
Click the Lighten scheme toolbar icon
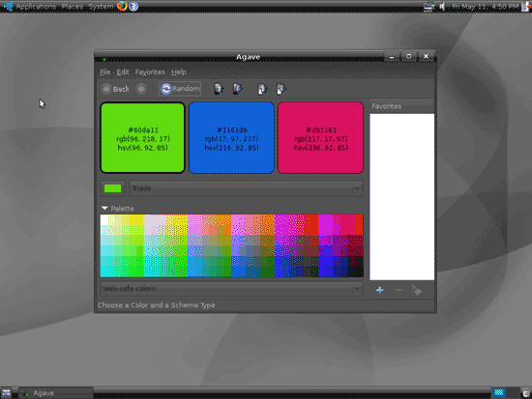pos(219,89)
